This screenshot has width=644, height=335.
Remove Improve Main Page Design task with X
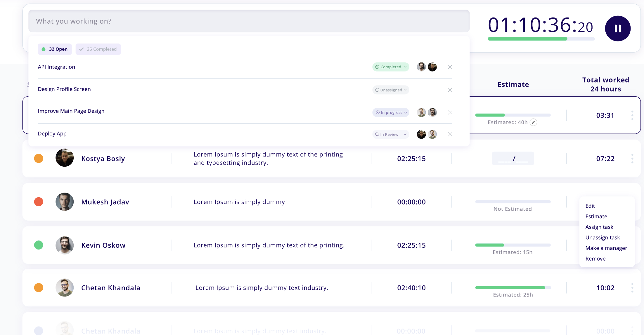point(450,112)
